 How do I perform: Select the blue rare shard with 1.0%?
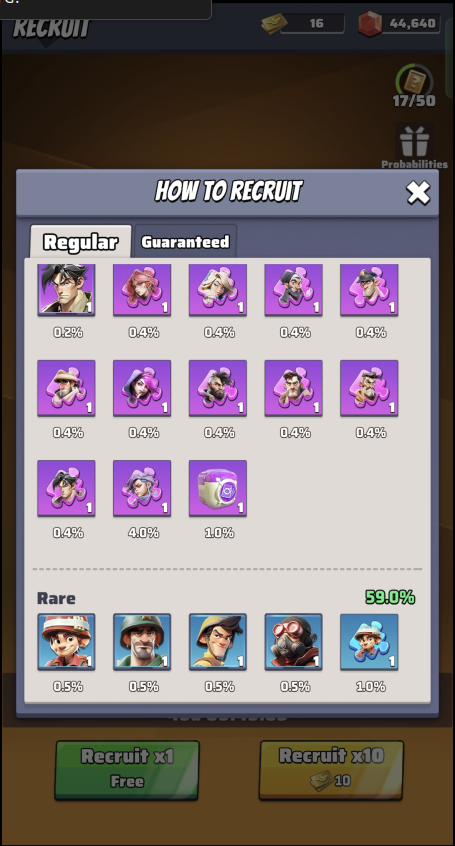(369, 642)
